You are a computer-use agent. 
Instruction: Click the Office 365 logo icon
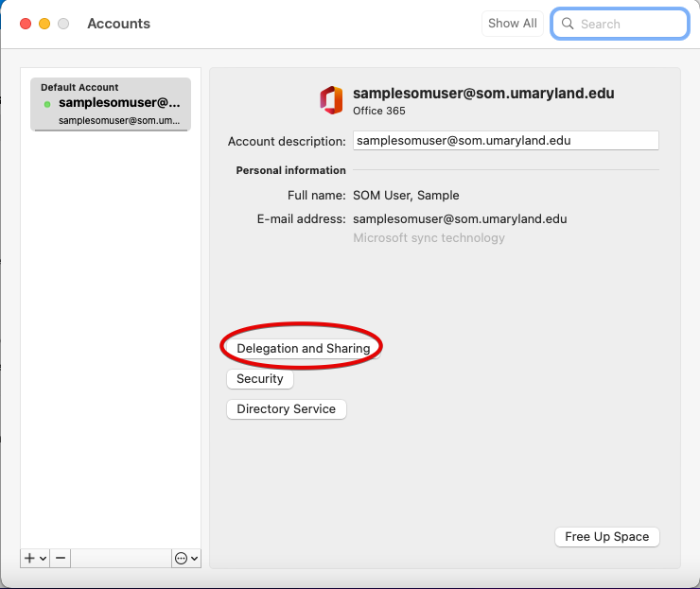(331, 100)
